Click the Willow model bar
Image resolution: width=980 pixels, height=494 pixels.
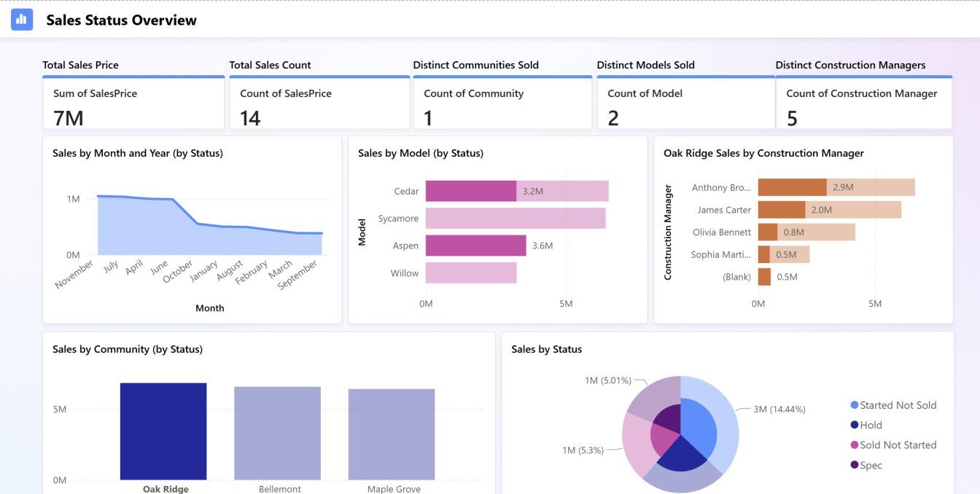click(x=471, y=273)
